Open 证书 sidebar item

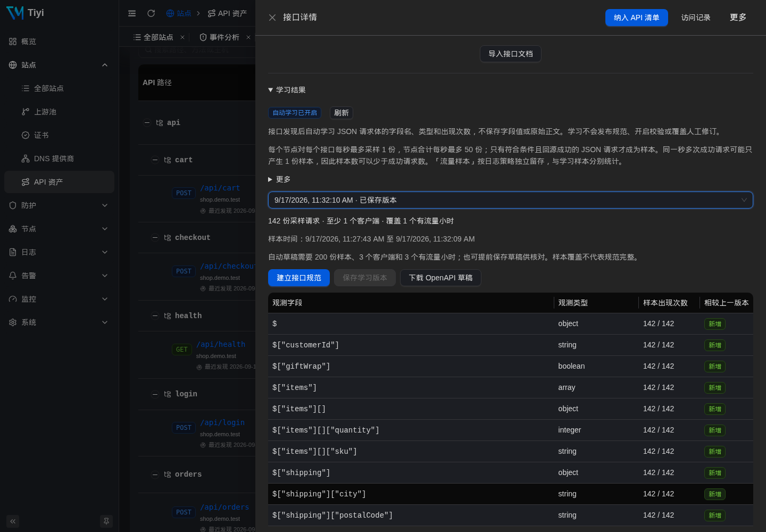pyautogui.click(x=59, y=135)
